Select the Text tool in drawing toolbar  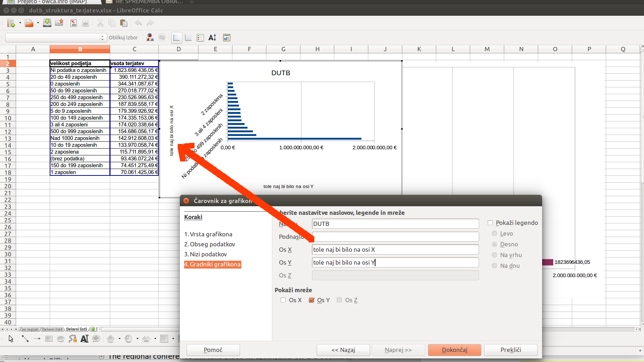[84, 339]
